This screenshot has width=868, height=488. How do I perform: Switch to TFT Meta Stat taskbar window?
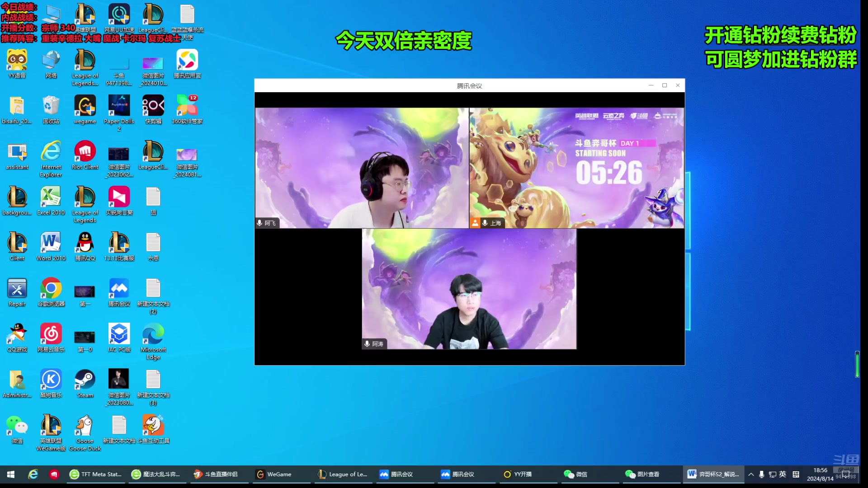click(96, 474)
